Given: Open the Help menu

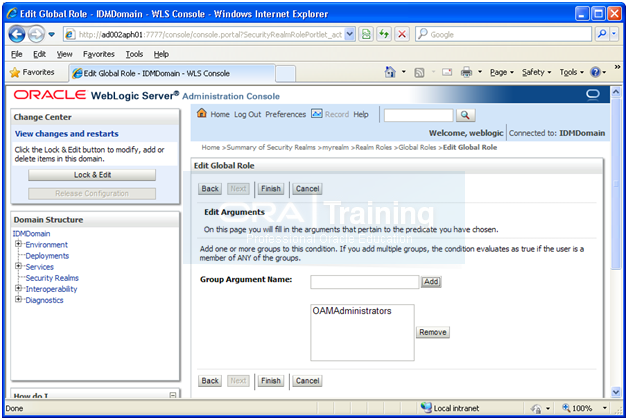Looking at the screenshot, I should (x=161, y=54).
